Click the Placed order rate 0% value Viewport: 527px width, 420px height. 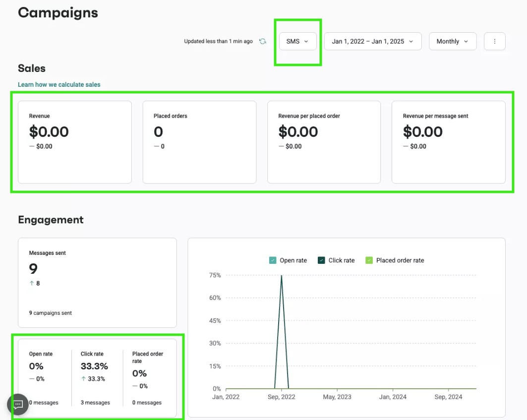click(139, 373)
